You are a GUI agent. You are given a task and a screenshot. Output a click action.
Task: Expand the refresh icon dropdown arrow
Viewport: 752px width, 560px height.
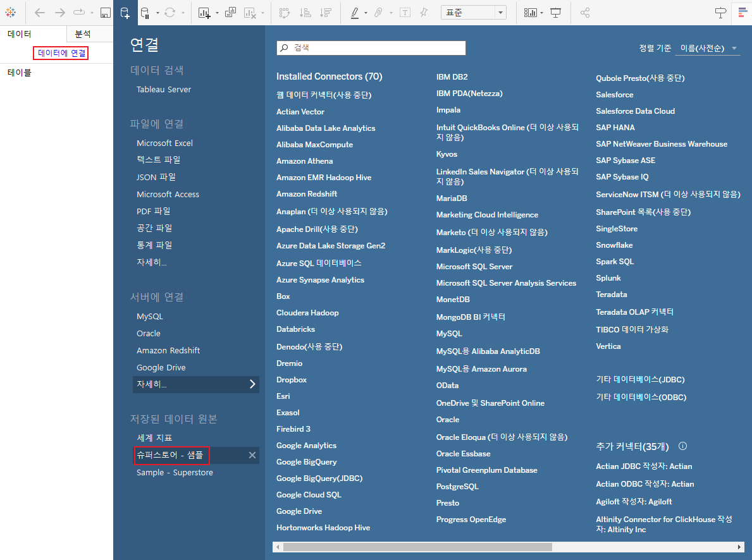(183, 13)
